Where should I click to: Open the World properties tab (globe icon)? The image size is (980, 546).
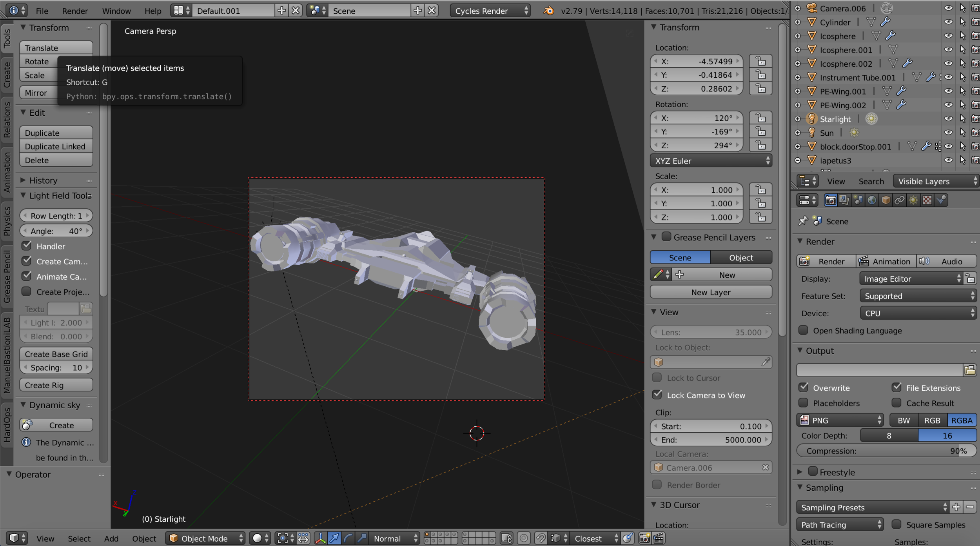(x=872, y=200)
